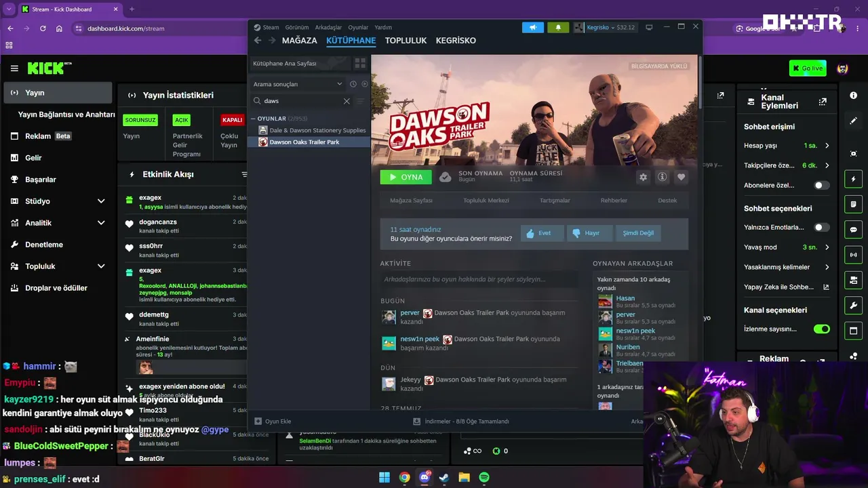Open 'Yasaklanmış kelimeler' settings
The width and height of the screenshot is (868, 488).
(787, 267)
